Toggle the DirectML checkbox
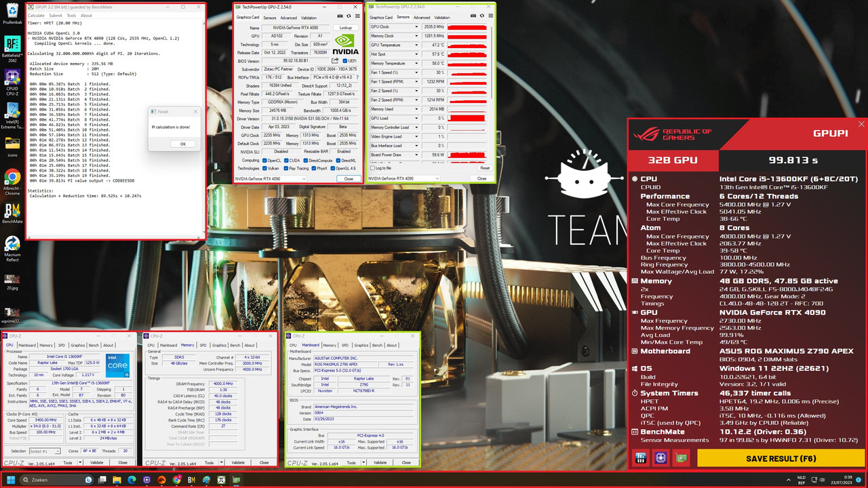The image size is (868, 488). point(338,161)
